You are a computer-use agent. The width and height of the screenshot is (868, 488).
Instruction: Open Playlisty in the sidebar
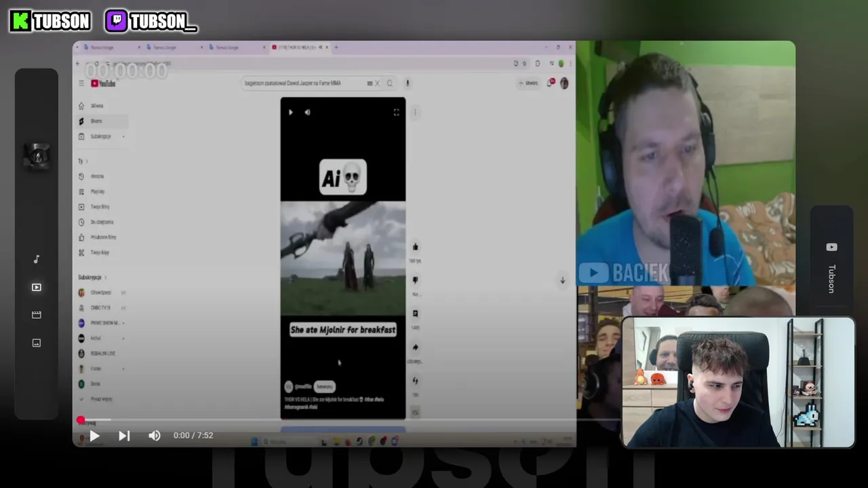pyautogui.click(x=102, y=192)
